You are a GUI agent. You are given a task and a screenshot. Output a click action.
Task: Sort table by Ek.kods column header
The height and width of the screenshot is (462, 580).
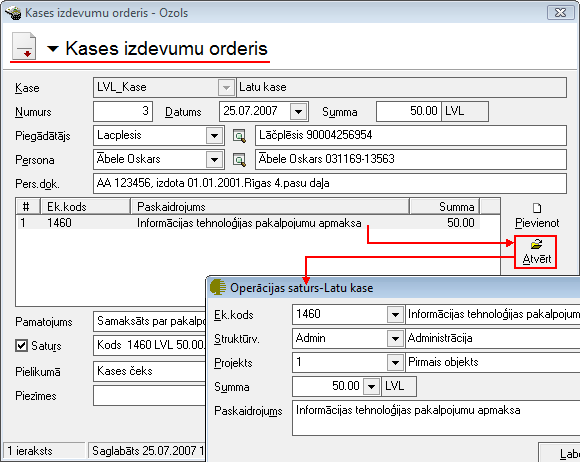(85, 206)
